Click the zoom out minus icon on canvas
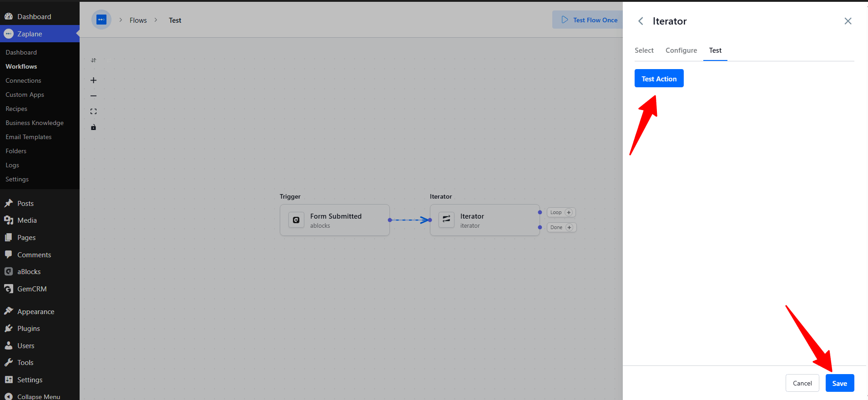 pyautogui.click(x=93, y=96)
